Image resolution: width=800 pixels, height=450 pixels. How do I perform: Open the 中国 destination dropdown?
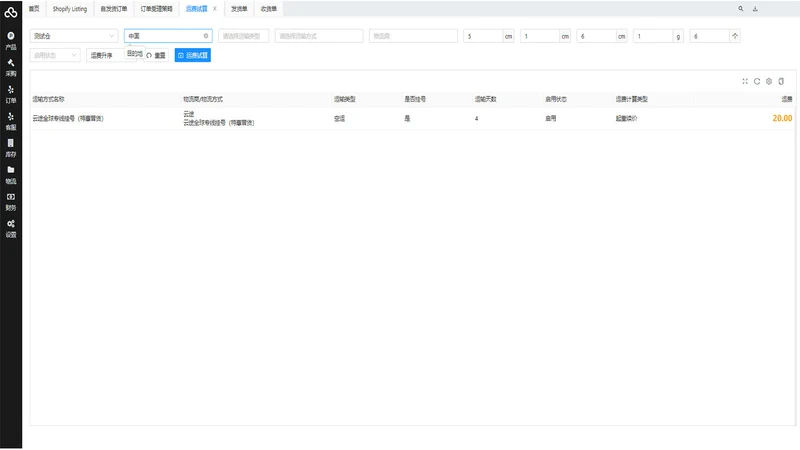[168, 36]
